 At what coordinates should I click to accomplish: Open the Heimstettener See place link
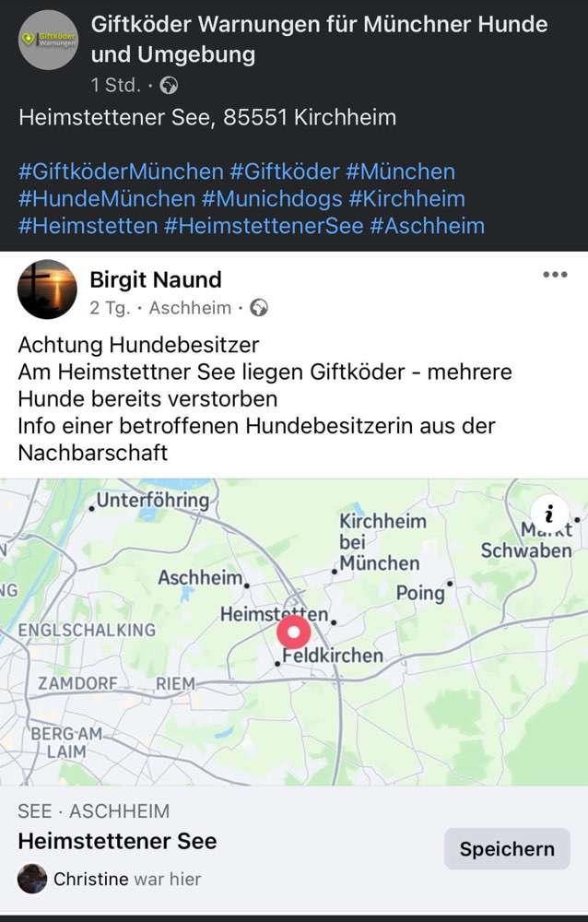(117, 842)
